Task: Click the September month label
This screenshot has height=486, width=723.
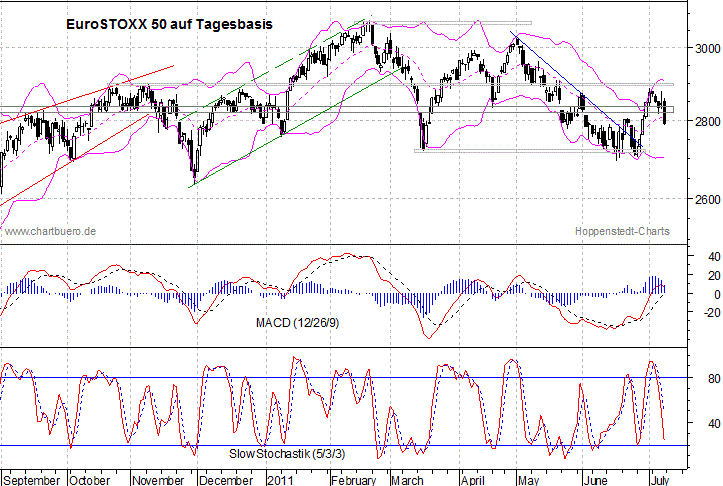Action: tap(32, 480)
